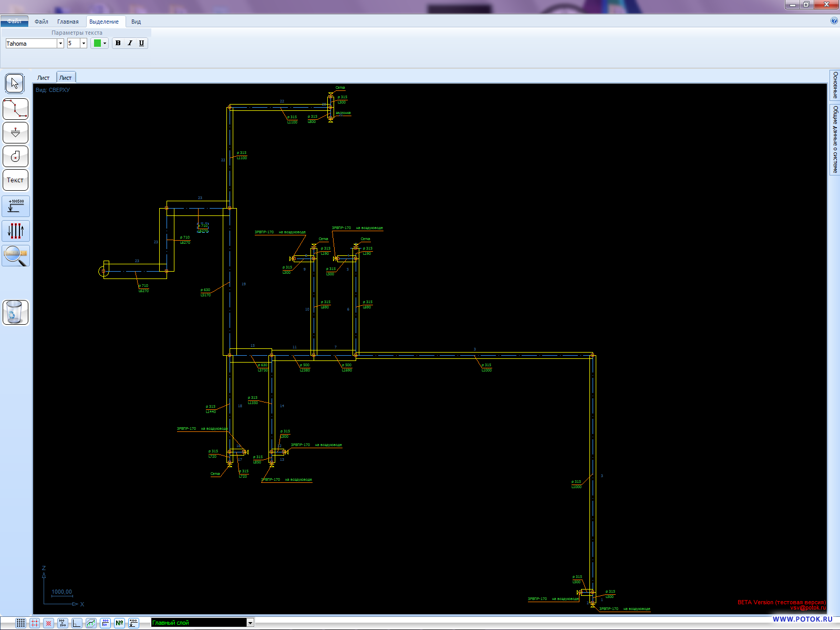Activate the Текст text tool

click(x=15, y=180)
